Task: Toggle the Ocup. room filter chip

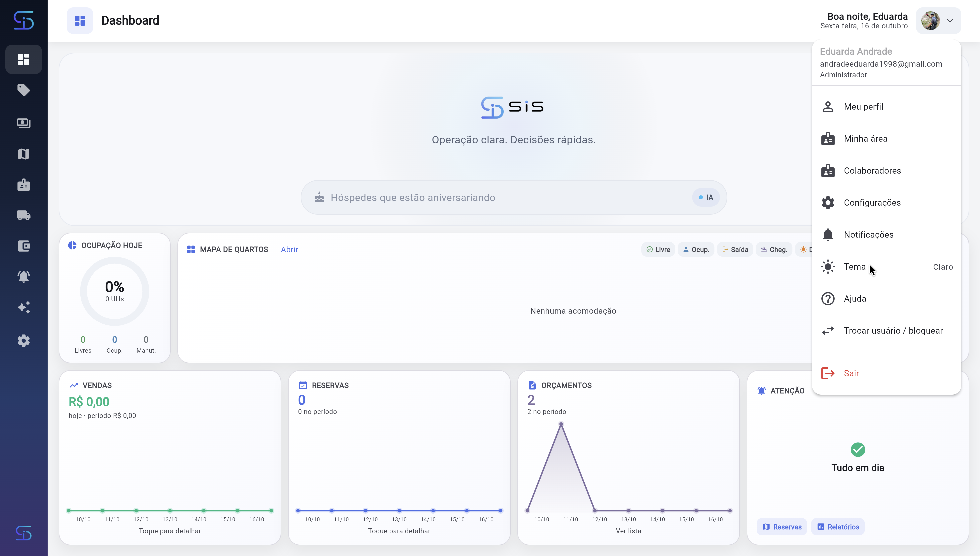Action: point(696,250)
